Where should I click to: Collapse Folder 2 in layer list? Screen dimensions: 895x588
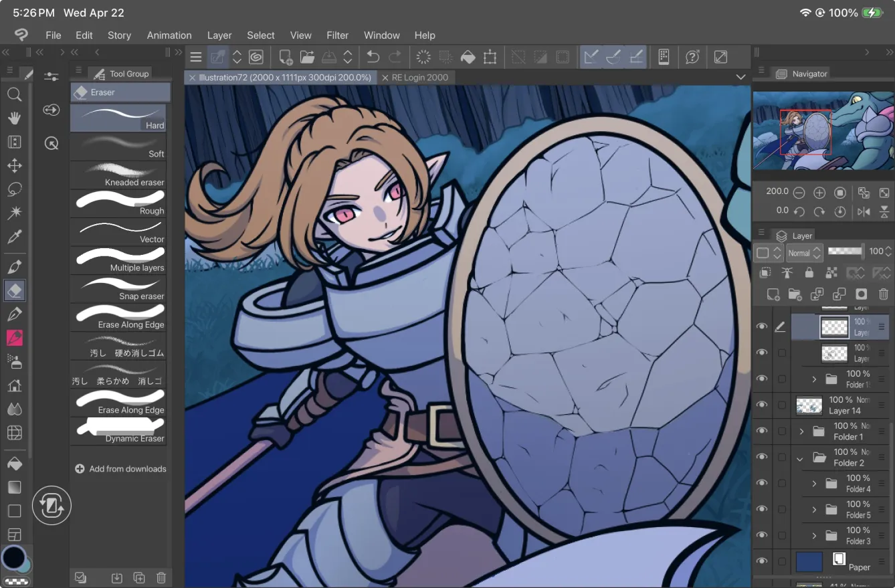(x=800, y=458)
